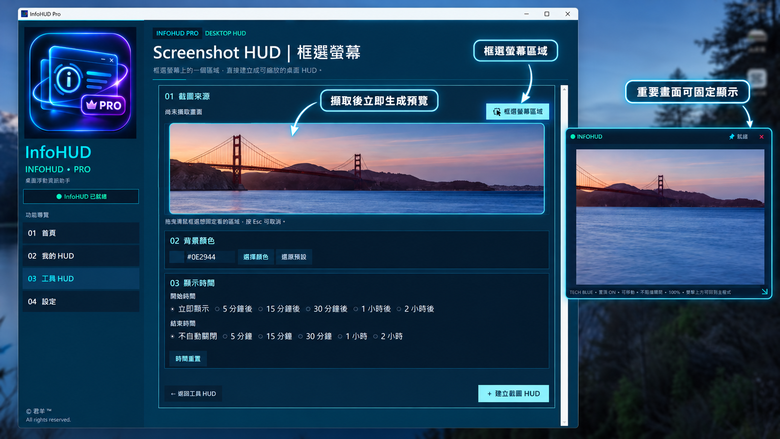Minimize the InfoHUD Pro window
780x439 pixels.
(x=526, y=14)
